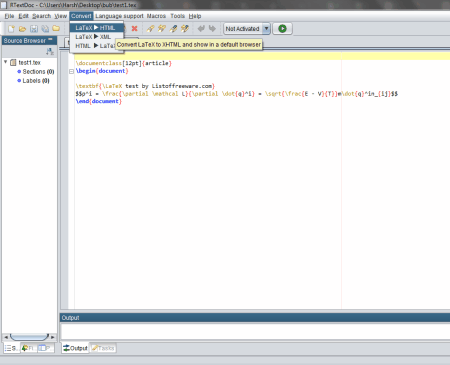Collapse the test1.tex tree node
Screen dimensions: 450x365
click(x=5, y=62)
